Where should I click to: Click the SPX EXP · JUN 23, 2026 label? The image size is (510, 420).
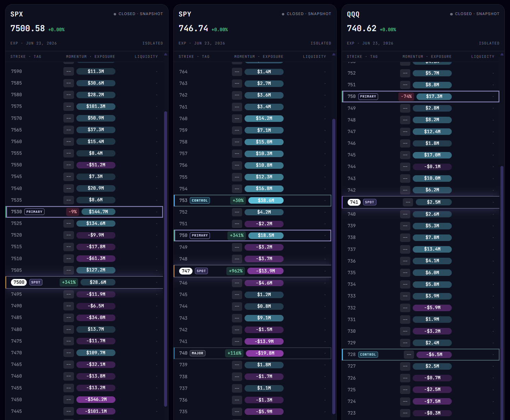click(34, 43)
